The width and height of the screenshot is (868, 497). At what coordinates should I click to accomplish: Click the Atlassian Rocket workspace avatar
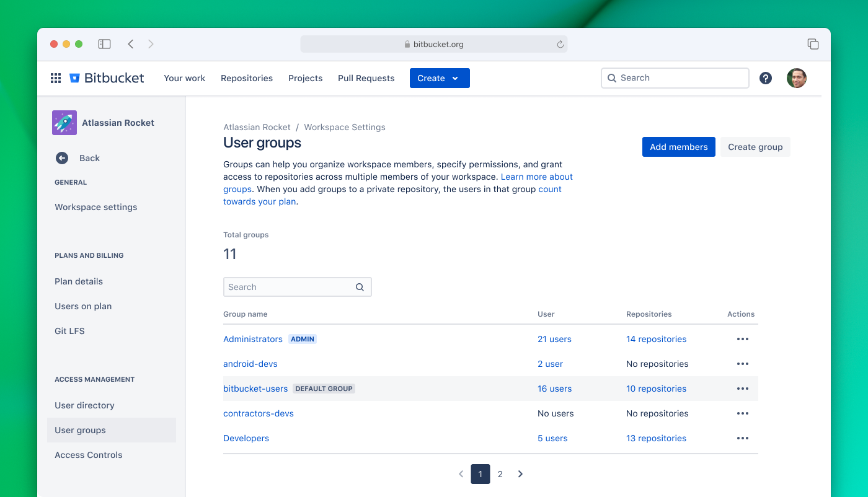click(64, 123)
